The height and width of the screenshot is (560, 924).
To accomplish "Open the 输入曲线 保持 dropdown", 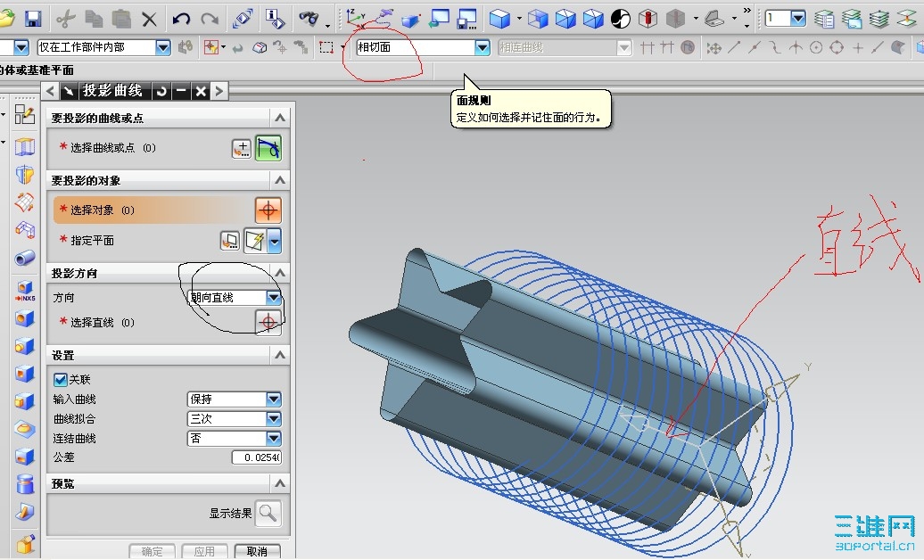I will coord(274,399).
